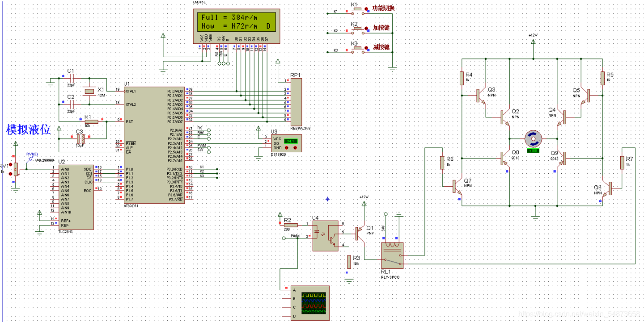Screen dimensions: 644x322
Task: Select resistor R6 1k
Action: coord(443,163)
